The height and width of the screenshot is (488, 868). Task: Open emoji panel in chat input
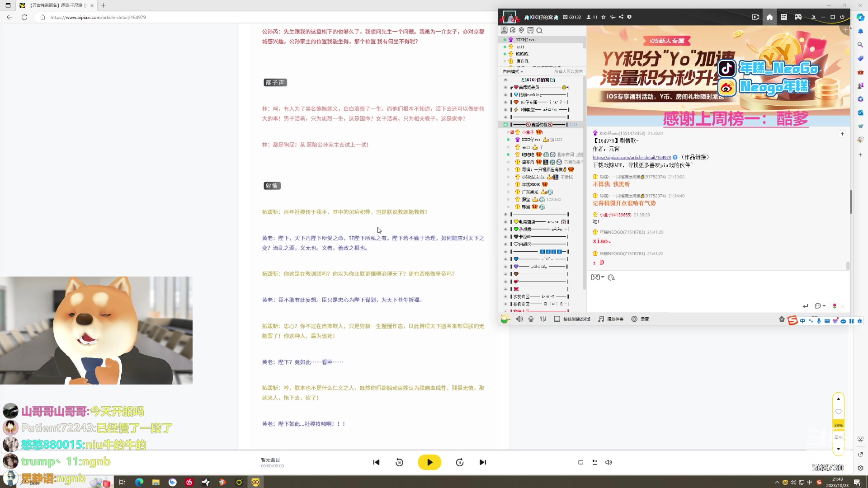click(611, 277)
